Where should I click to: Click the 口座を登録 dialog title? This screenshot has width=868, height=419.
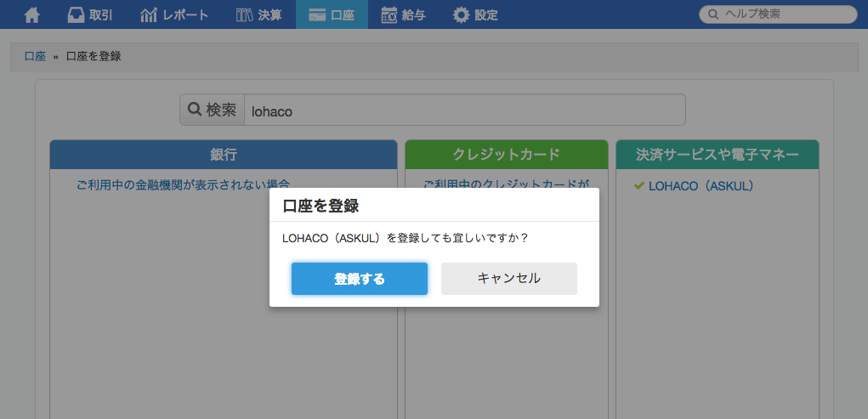(x=321, y=206)
